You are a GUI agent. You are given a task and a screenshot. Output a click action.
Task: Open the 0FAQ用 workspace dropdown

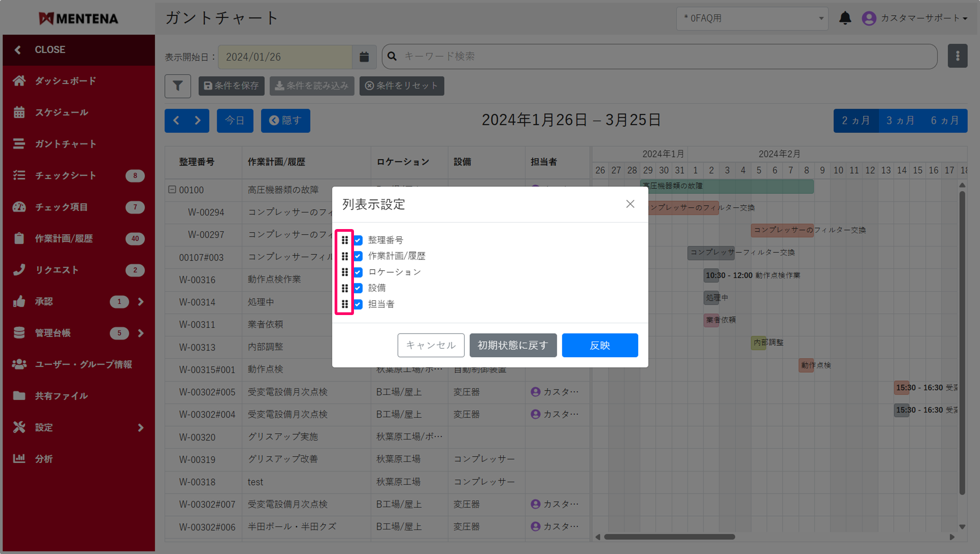pos(752,18)
